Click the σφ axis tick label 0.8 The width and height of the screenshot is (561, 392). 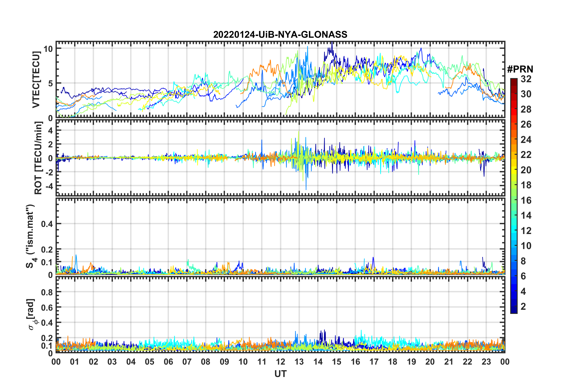tap(47, 292)
